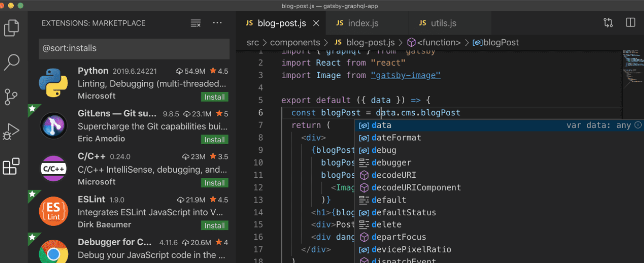Select the debugger keyword suggestion
The image size is (644, 263).
point(499,162)
